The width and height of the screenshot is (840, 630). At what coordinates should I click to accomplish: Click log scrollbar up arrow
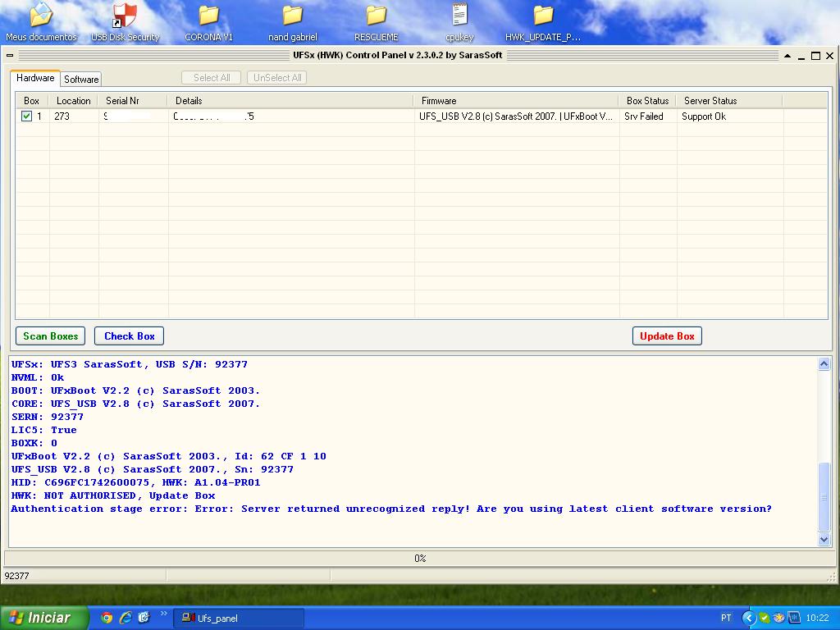click(x=824, y=363)
